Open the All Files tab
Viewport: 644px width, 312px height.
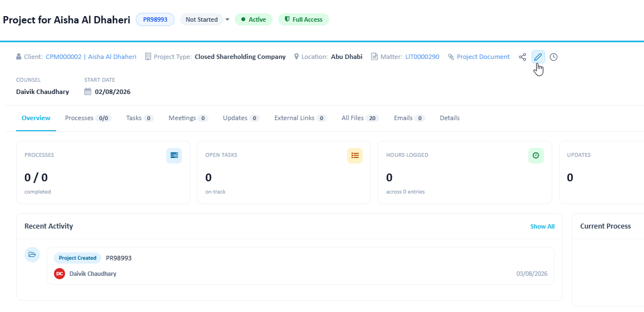[360, 118]
